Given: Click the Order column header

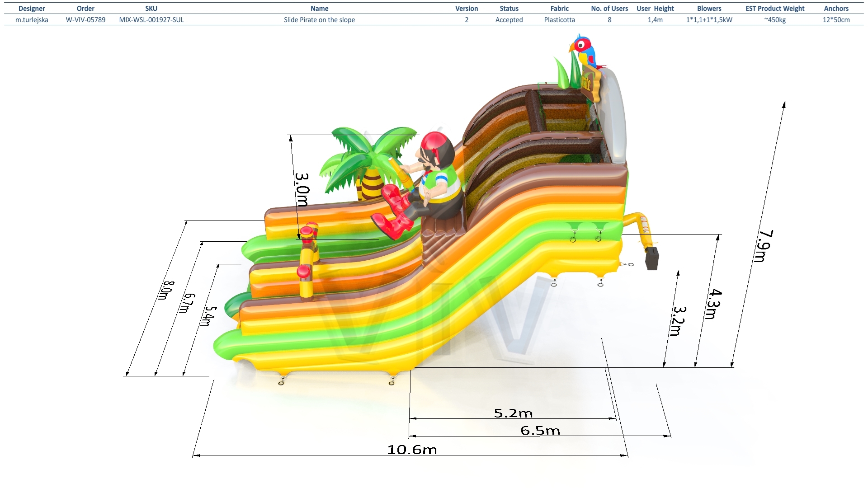Looking at the screenshot, I should click(x=85, y=9).
